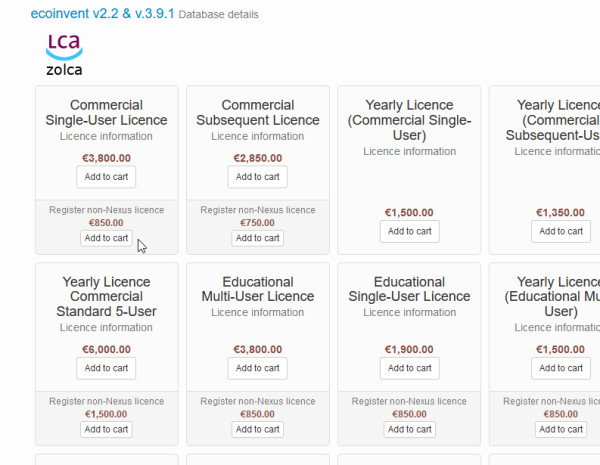Open Yearly Commercial Standard 5-User Licence information
Image resolution: width=600 pixels, height=465 pixels.
point(106,328)
